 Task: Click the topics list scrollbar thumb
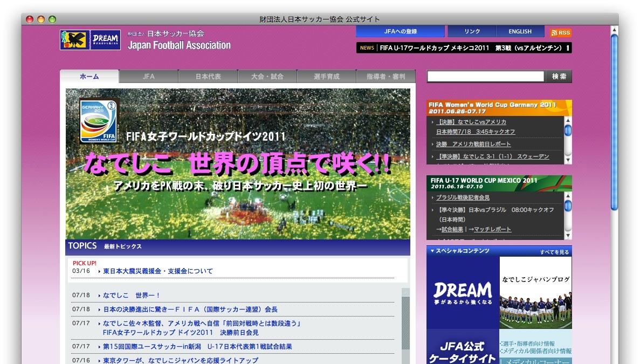405,322
